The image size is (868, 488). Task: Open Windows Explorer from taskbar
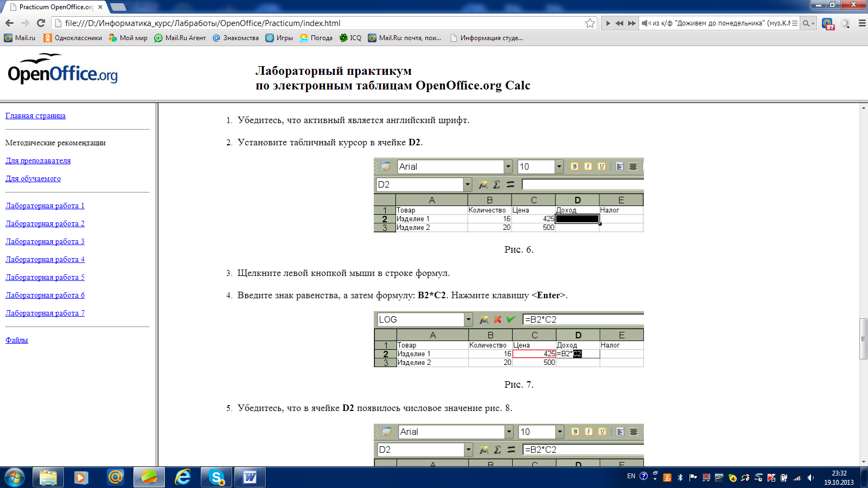(x=48, y=477)
